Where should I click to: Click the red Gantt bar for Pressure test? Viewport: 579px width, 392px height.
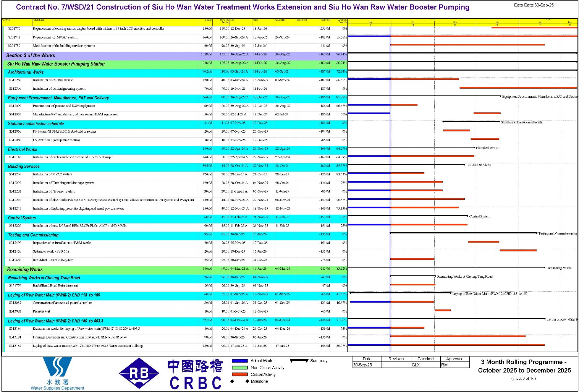[x=443, y=310]
